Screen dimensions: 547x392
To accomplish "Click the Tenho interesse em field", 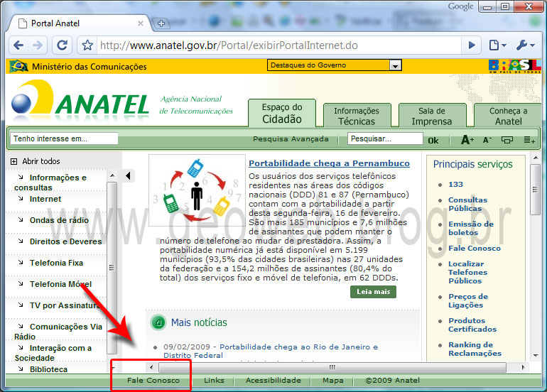I will [64, 138].
